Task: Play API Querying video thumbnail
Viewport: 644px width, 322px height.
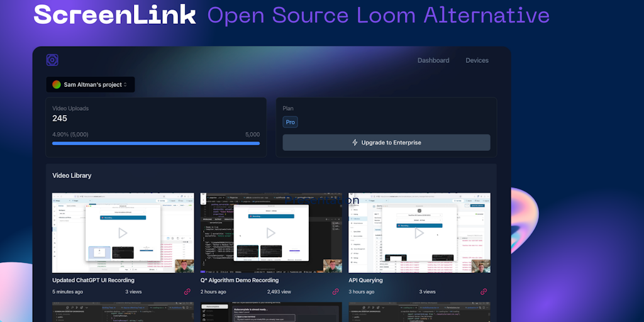Action: 419,233
